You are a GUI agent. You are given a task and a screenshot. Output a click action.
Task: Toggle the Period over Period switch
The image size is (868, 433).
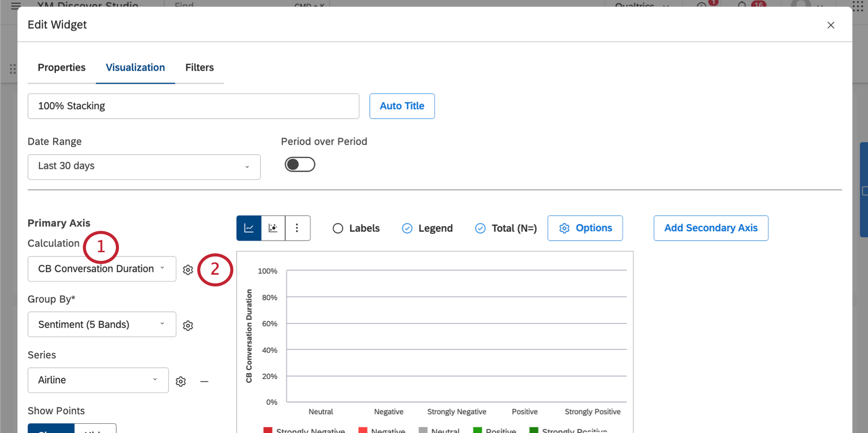[x=300, y=164]
